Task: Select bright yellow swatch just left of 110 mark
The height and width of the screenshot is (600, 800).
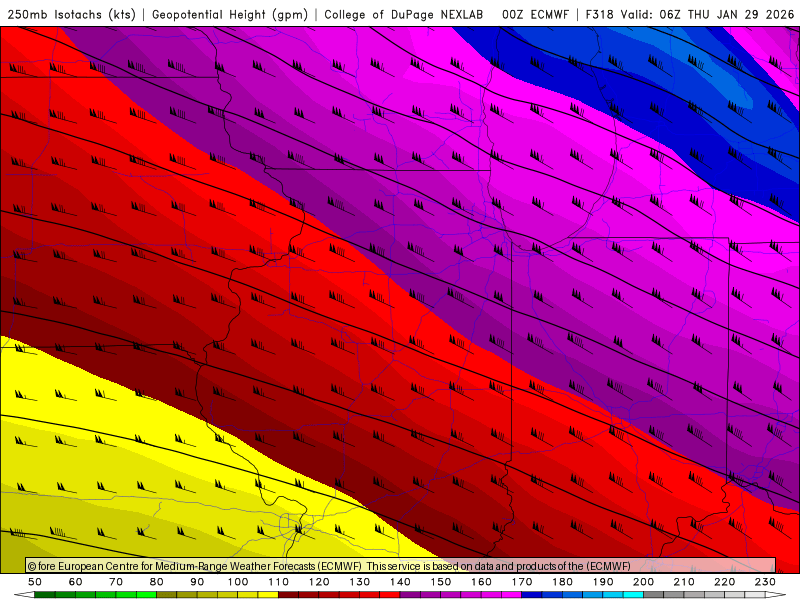Action: point(268,595)
